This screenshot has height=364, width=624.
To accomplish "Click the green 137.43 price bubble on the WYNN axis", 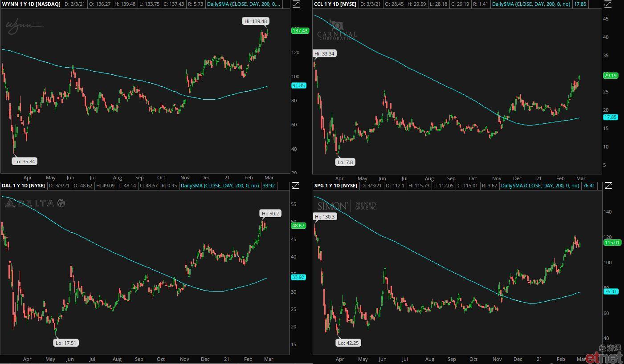I will (299, 31).
